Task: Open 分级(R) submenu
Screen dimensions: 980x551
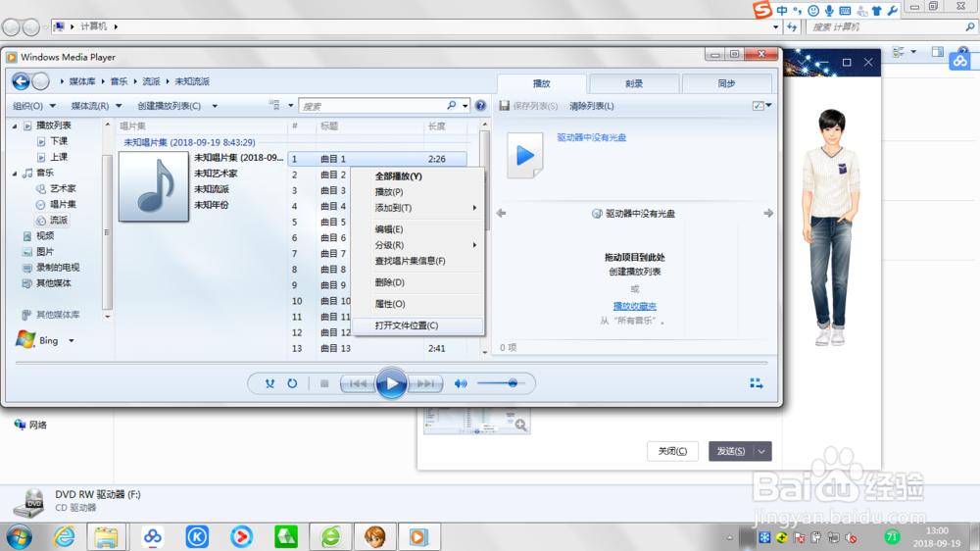Action: (417, 245)
